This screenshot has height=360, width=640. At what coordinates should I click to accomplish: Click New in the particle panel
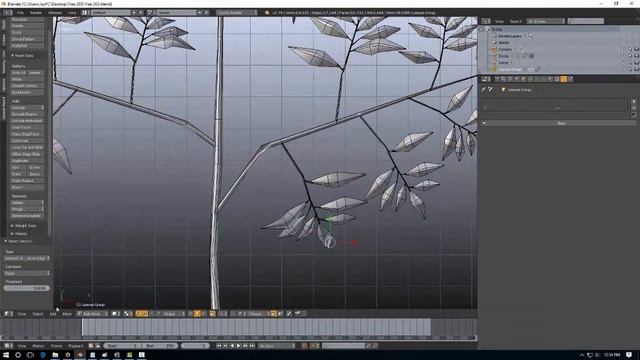pos(561,123)
